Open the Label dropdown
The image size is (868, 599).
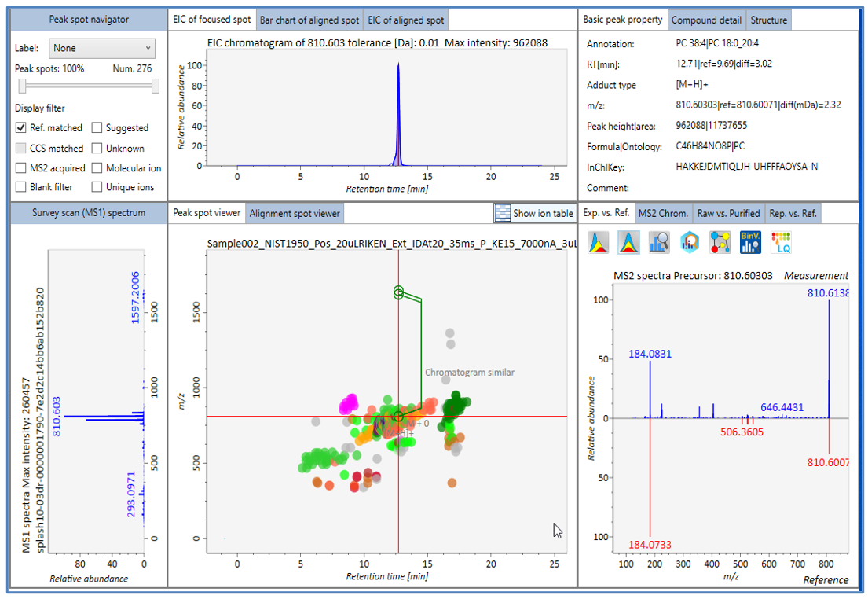(101, 48)
